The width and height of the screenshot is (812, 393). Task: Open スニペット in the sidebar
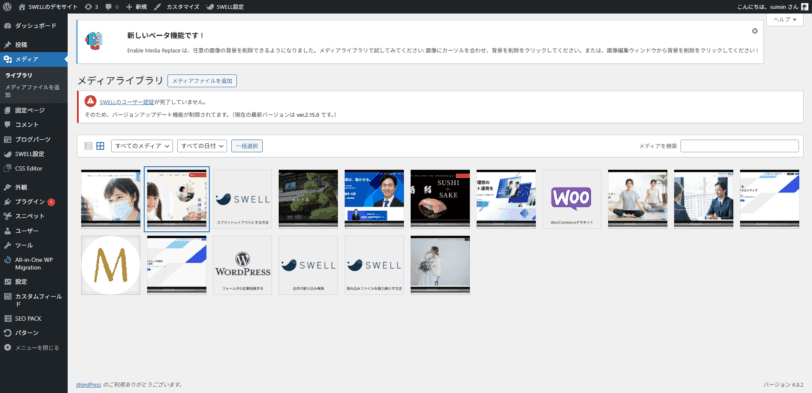[x=34, y=216]
